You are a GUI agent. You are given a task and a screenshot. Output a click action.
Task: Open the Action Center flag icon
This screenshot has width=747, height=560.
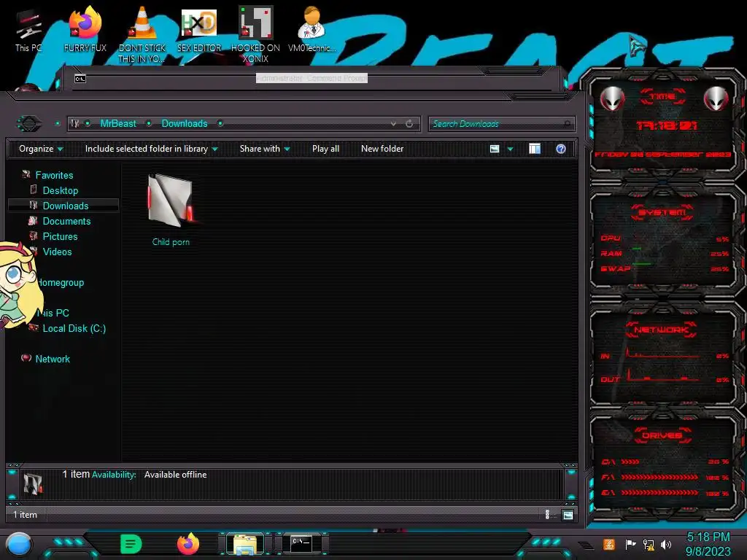click(630, 544)
